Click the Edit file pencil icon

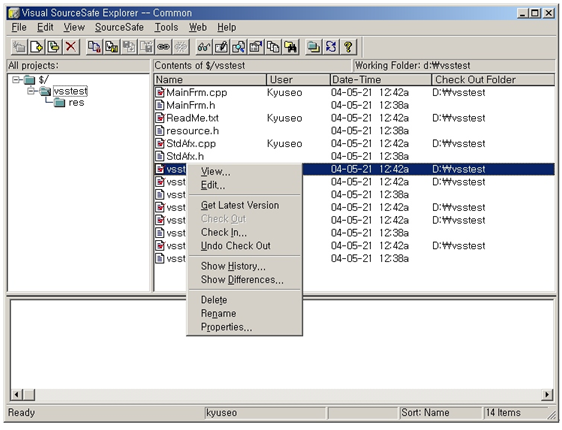(x=221, y=47)
